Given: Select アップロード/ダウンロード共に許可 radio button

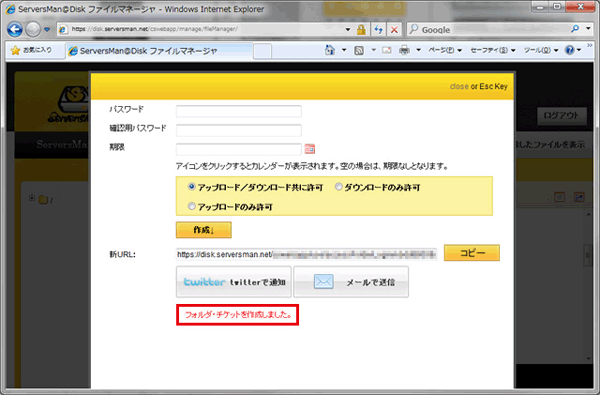Looking at the screenshot, I should [191, 187].
